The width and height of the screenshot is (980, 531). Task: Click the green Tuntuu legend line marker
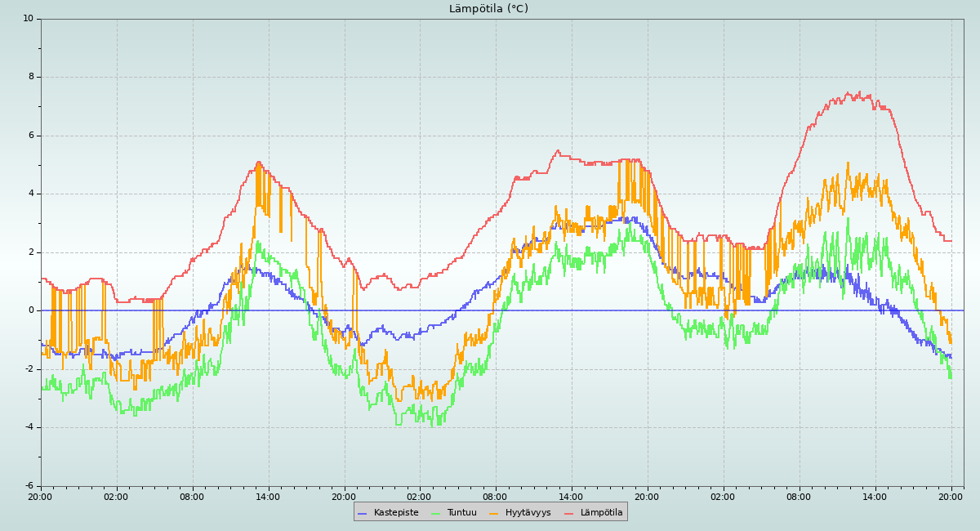435,513
